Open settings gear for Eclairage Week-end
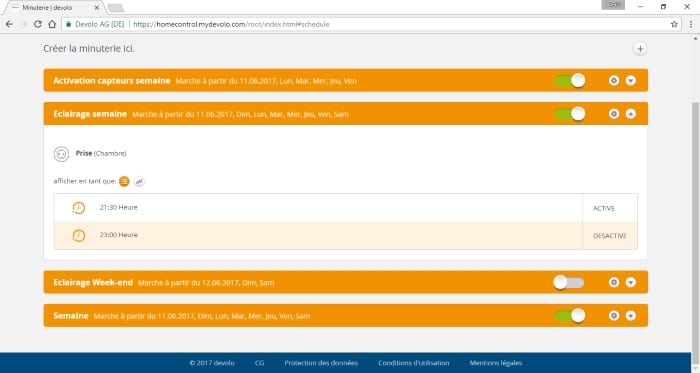 click(x=614, y=282)
